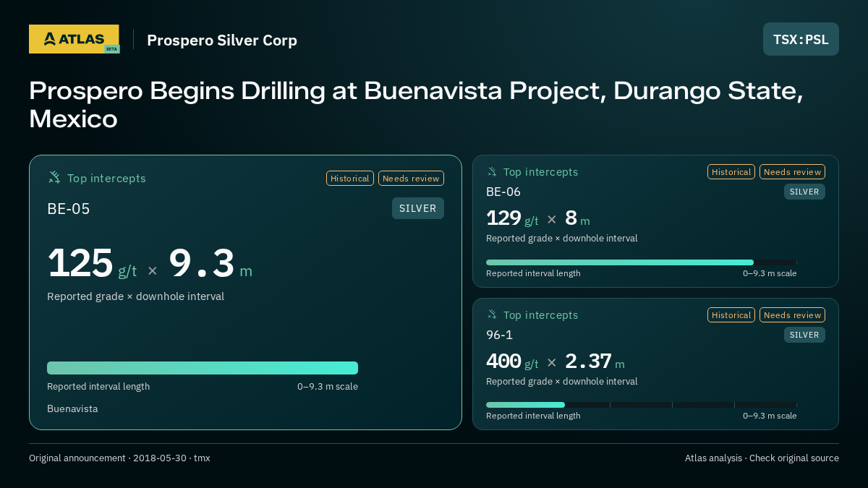Click the 9.3 m interval value

tap(210, 264)
